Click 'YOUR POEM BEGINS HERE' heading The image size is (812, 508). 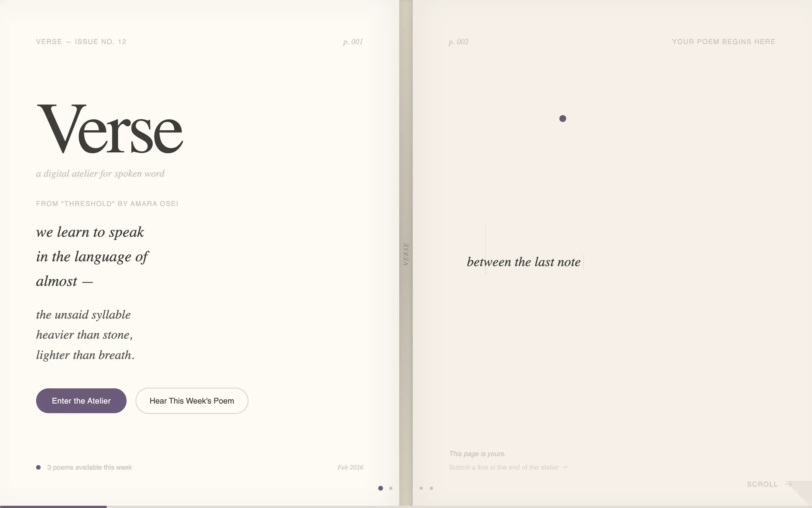724,42
